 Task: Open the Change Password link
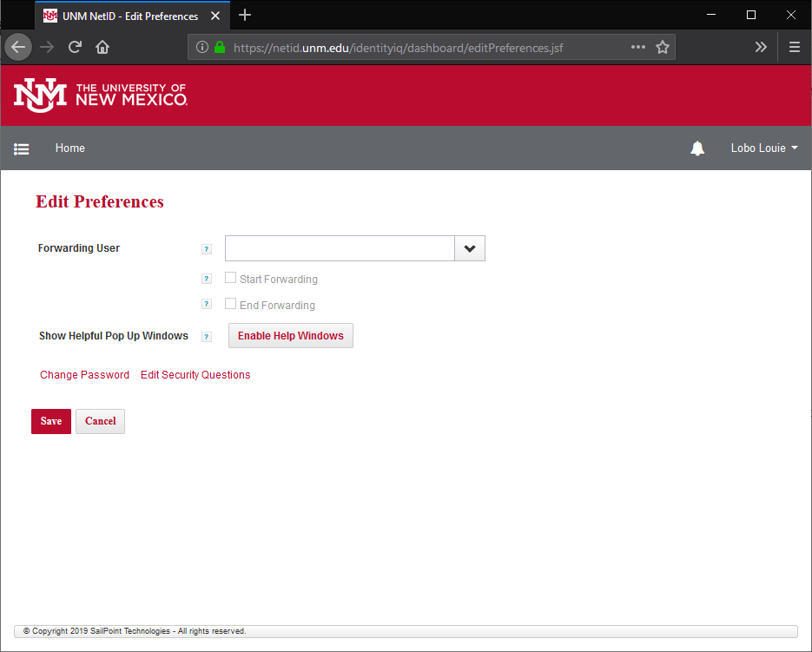click(84, 375)
